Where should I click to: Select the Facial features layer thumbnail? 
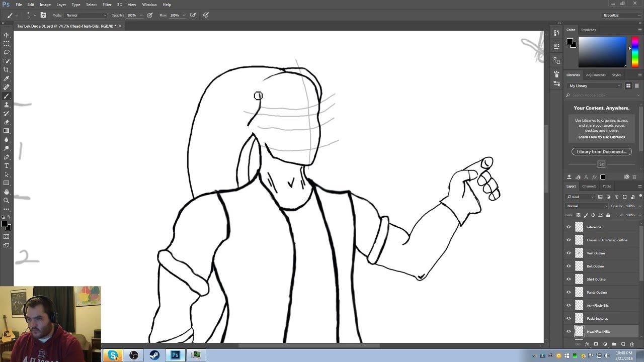[579, 318]
